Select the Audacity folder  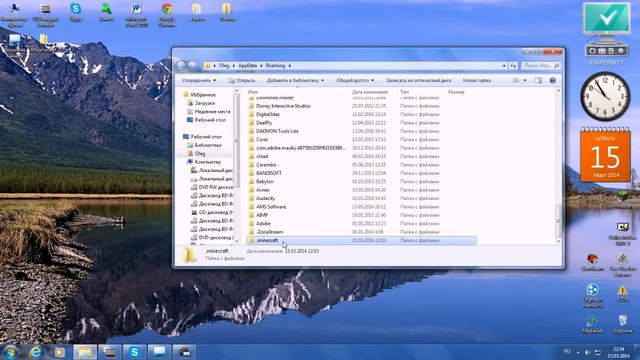point(265,198)
